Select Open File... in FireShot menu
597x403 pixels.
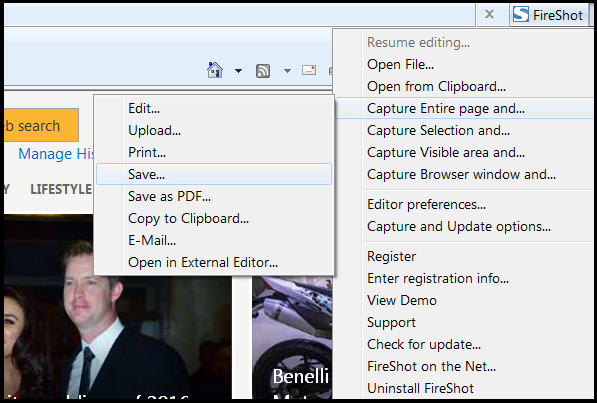pos(465,64)
